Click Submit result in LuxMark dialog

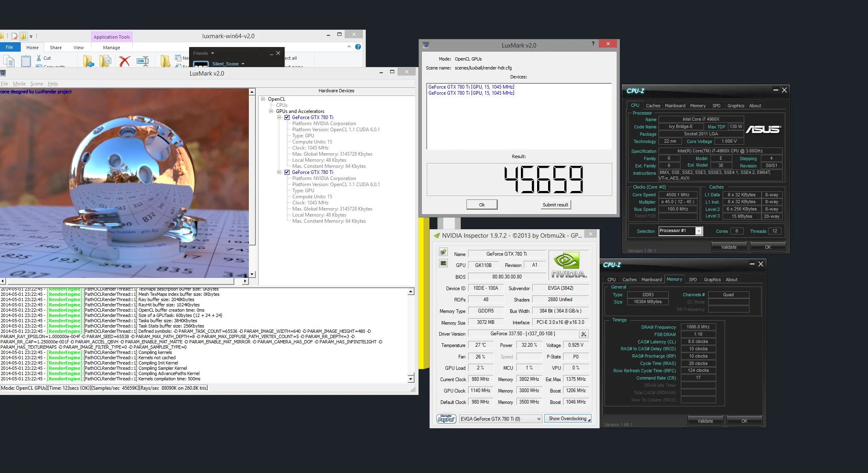pyautogui.click(x=555, y=205)
